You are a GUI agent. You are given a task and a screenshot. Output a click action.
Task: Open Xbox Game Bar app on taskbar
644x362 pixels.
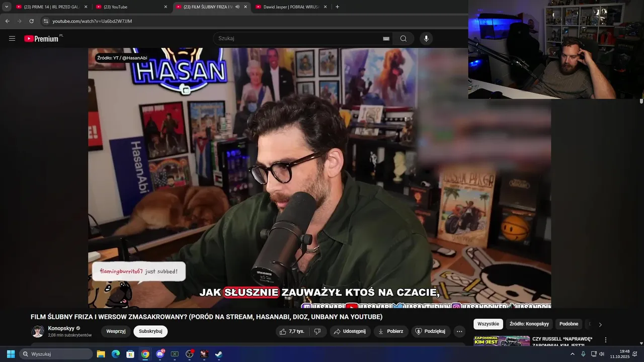coord(175,354)
